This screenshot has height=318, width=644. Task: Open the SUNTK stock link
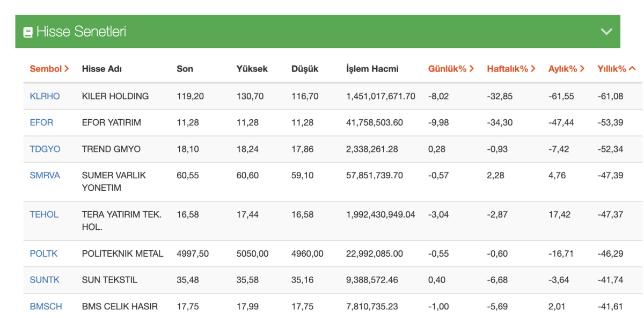tap(45, 280)
